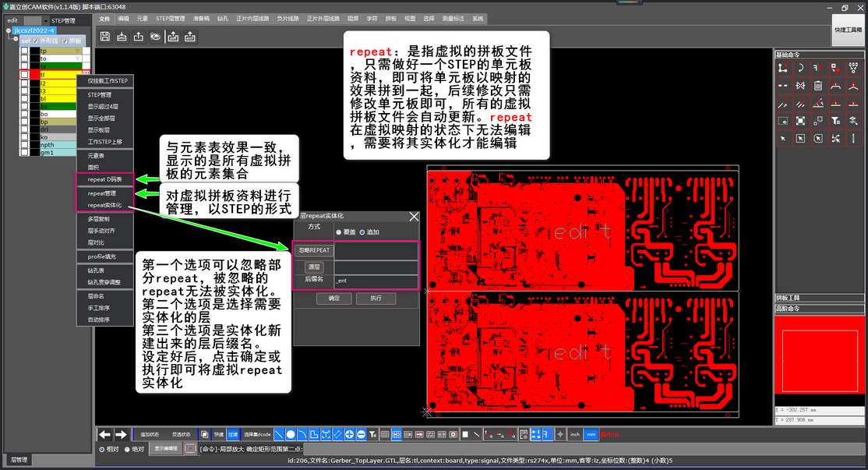The width and height of the screenshot is (868, 470).
Task: Click the fit-to-window zoom icon in basic commands
Action: coord(800,121)
